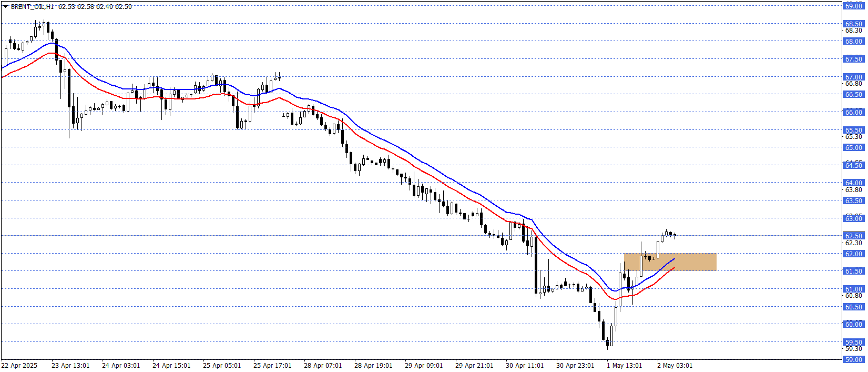
Task: Click the 61.50 price level label
Action: [x=853, y=271]
